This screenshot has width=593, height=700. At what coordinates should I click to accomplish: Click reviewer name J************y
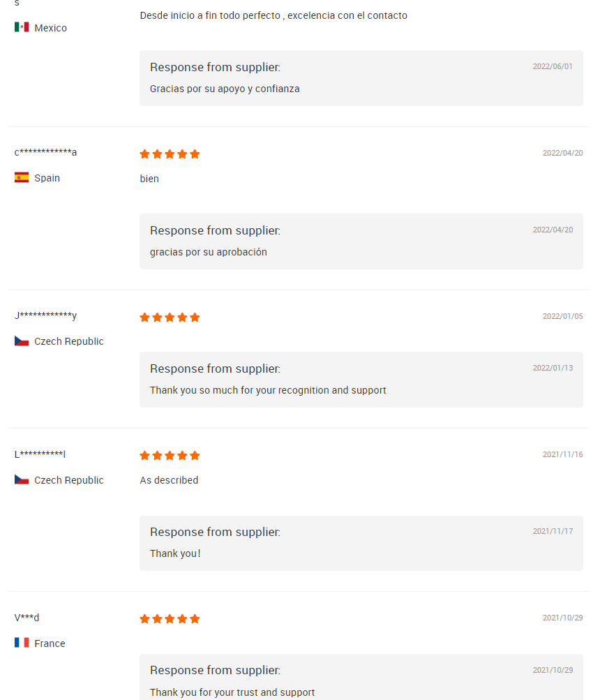pos(46,315)
